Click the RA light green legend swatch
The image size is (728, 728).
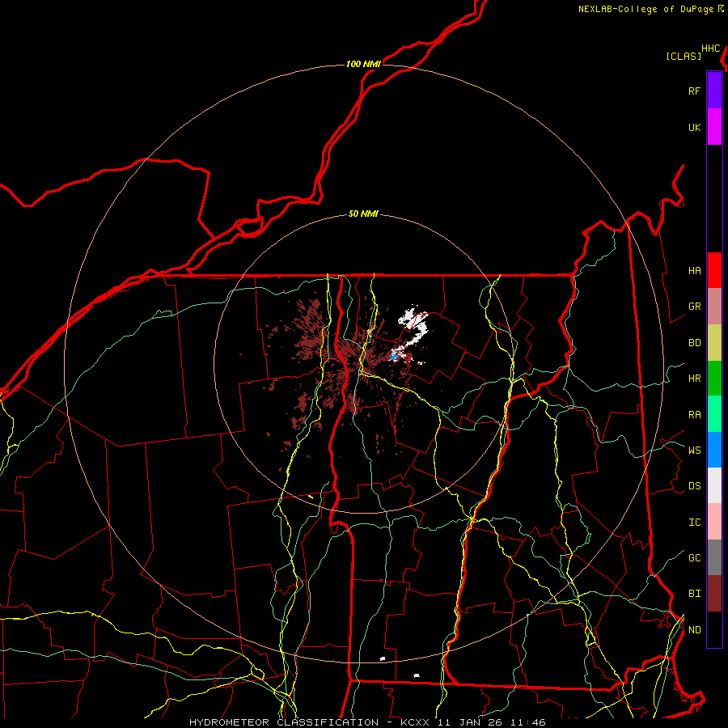pyautogui.click(x=714, y=414)
